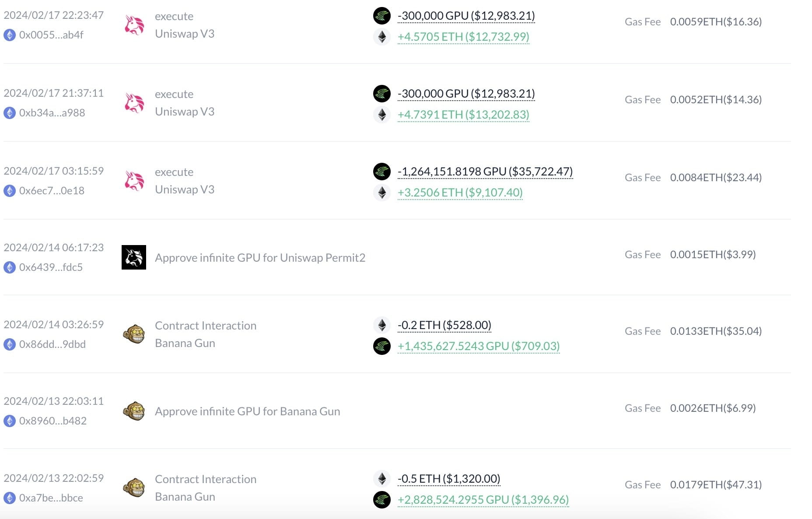Click the ETH icon next to +4.5705 ETH
Viewport: 812px width, 519px height.
coord(382,37)
